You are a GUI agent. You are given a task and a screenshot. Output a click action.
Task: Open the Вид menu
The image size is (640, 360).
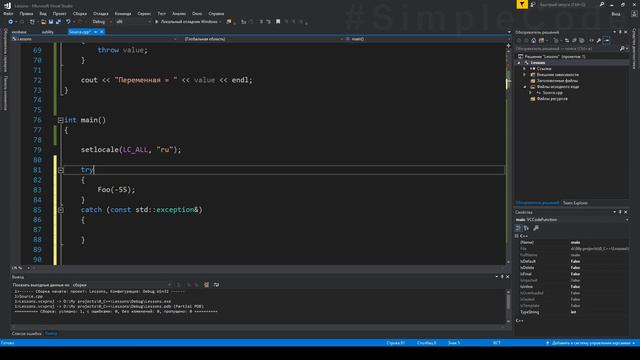click(x=42, y=13)
